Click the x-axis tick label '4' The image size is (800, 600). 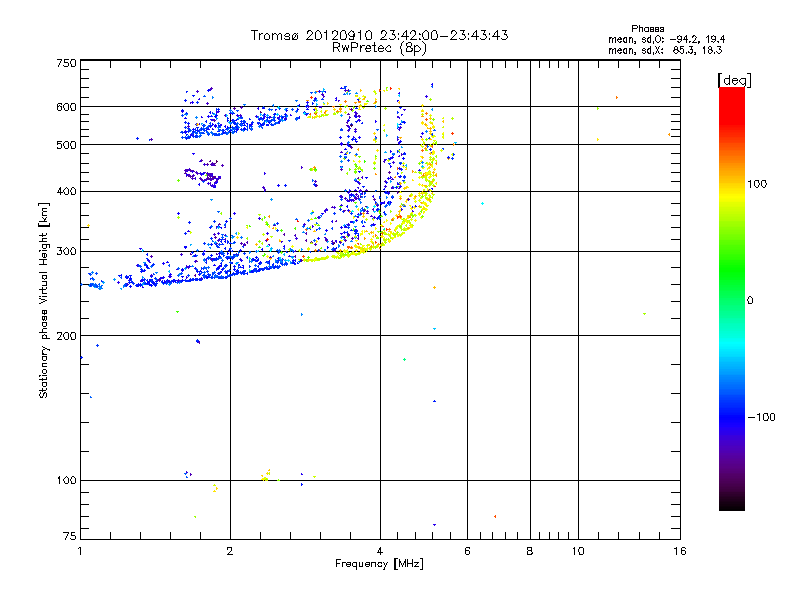click(380, 551)
